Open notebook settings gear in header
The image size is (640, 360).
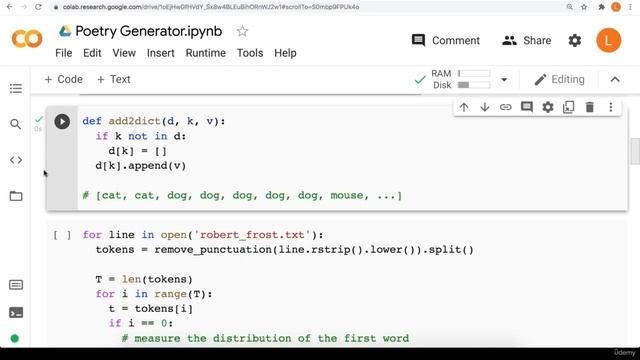coord(575,40)
